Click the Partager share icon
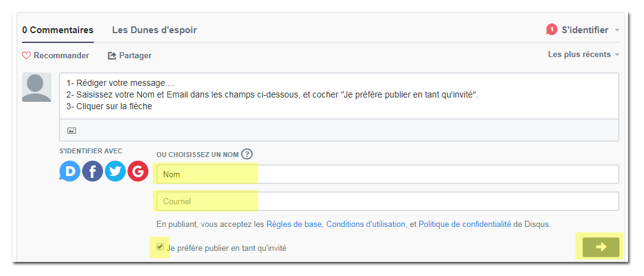Viewport: 644px width, 276px height. pos(112,55)
